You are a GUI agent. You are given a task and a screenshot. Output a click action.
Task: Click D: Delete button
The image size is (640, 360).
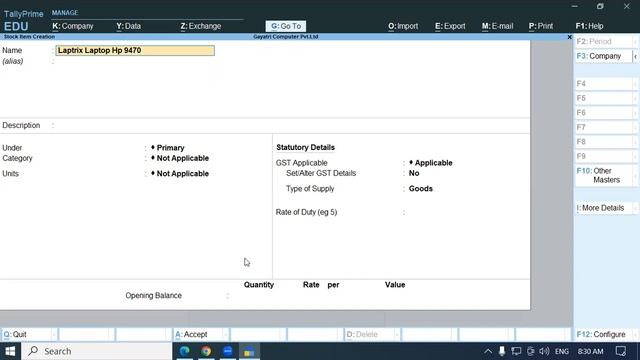(x=372, y=334)
